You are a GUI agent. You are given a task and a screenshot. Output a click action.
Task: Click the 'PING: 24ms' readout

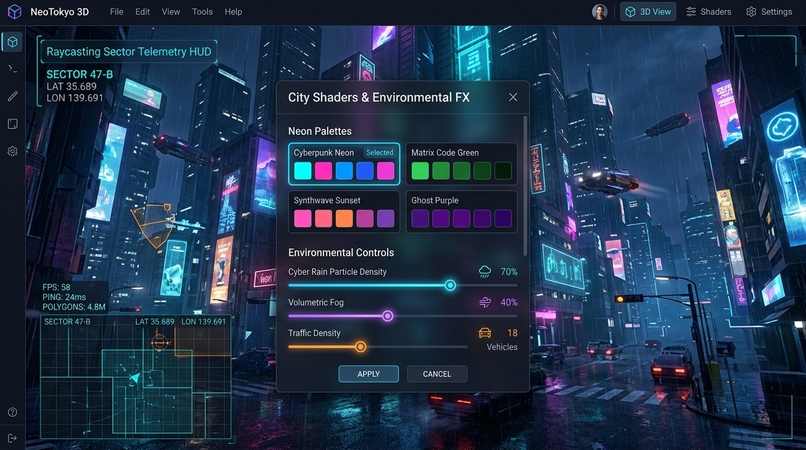tap(64, 297)
